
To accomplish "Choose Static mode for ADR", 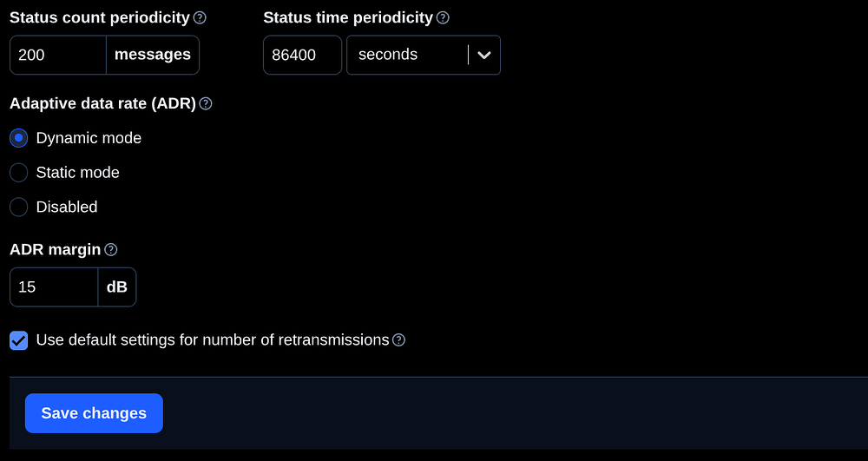I will click(19, 173).
